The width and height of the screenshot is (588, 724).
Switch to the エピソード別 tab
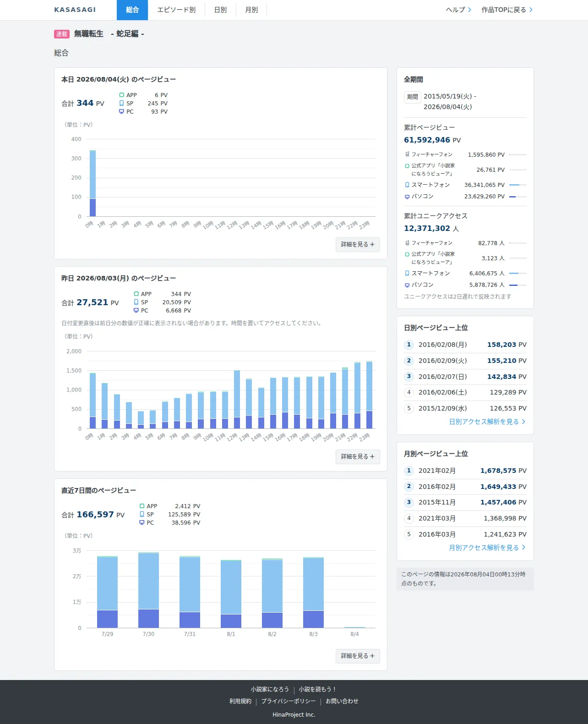pyautogui.click(x=176, y=10)
